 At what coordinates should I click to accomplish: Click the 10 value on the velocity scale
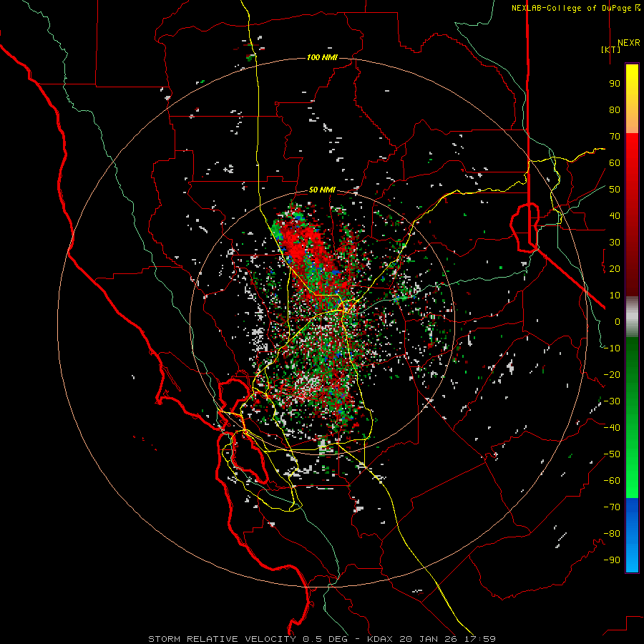(x=615, y=296)
